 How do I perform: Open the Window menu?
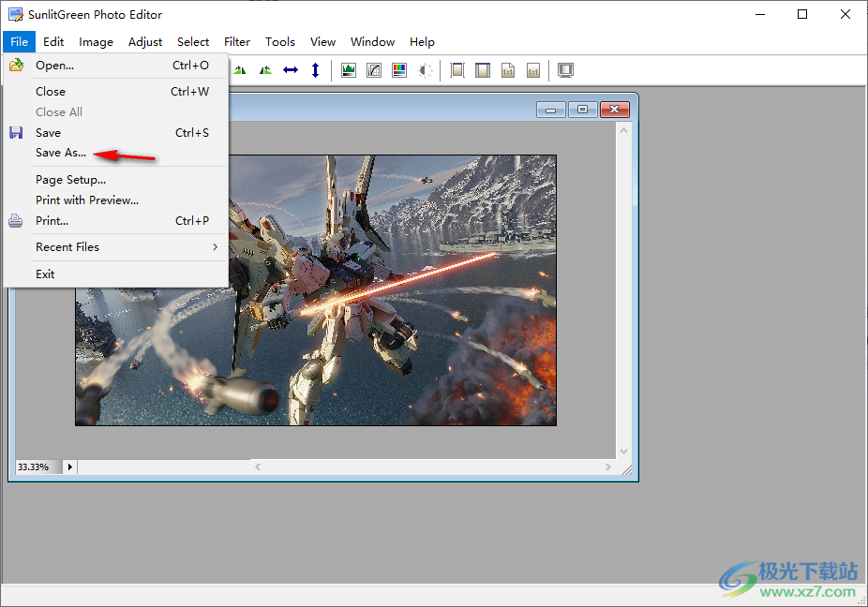(372, 42)
